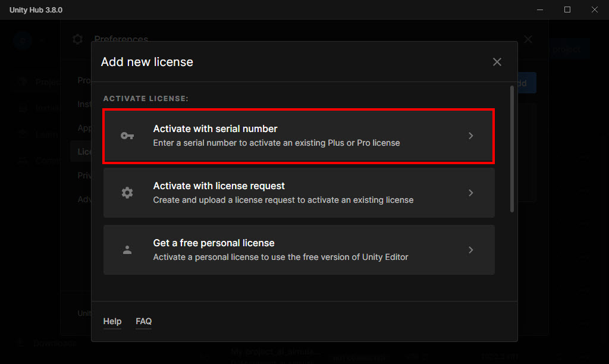Screen dimensions: 609x364
Task: Open the FAQ link
Action: point(143,321)
